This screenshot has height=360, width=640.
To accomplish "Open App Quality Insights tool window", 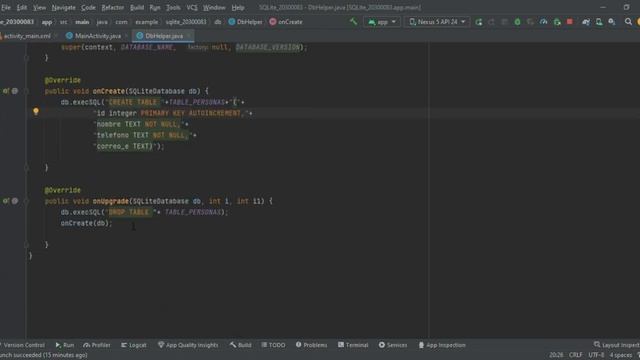I will coord(188,345).
